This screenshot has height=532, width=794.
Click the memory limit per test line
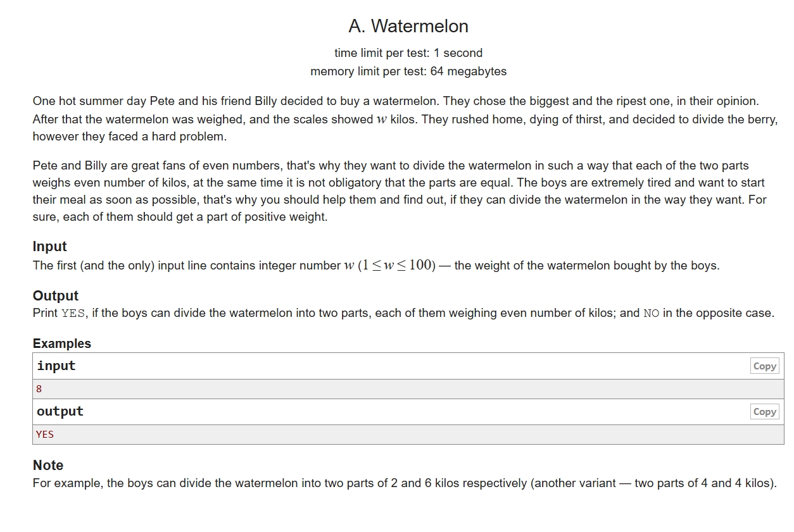tap(408, 71)
